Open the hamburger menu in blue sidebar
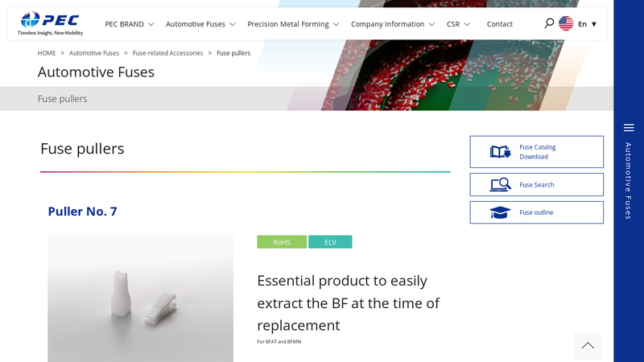This screenshot has width=644, height=362. coord(629,128)
